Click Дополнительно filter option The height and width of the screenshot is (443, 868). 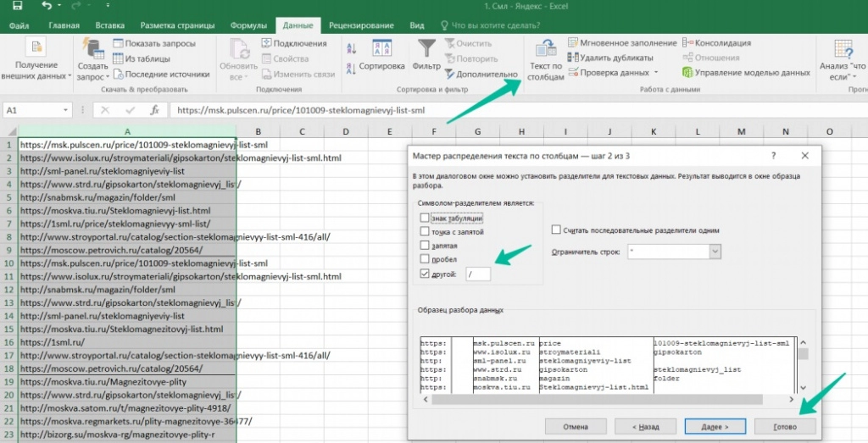click(481, 74)
